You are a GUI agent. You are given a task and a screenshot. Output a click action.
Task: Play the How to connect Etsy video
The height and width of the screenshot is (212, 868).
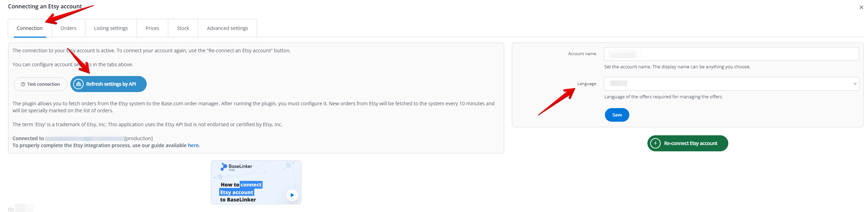click(x=292, y=195)
